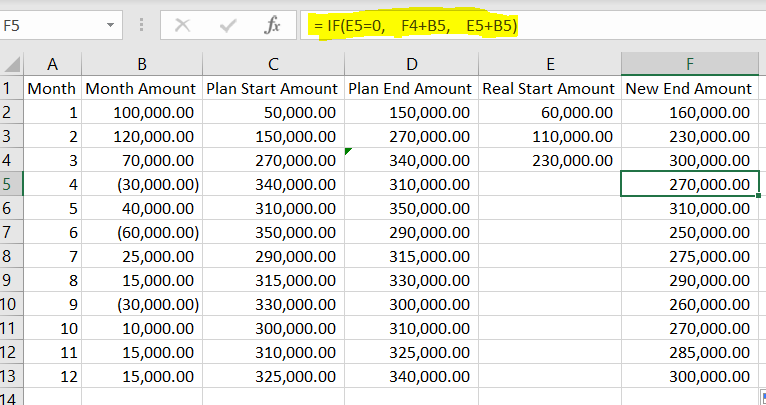Select cell D12 with 325,000.00
Screen dimensions: 766x405
[x=411, y=352]
